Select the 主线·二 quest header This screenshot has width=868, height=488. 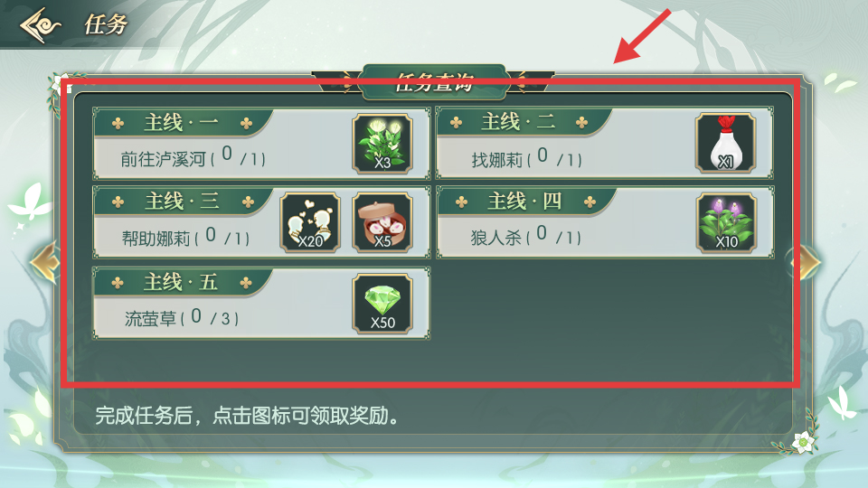coord(519,122)
